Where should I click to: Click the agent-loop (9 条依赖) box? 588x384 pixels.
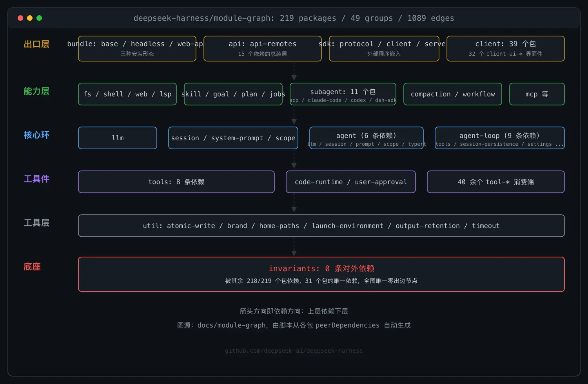pos(500,138)
